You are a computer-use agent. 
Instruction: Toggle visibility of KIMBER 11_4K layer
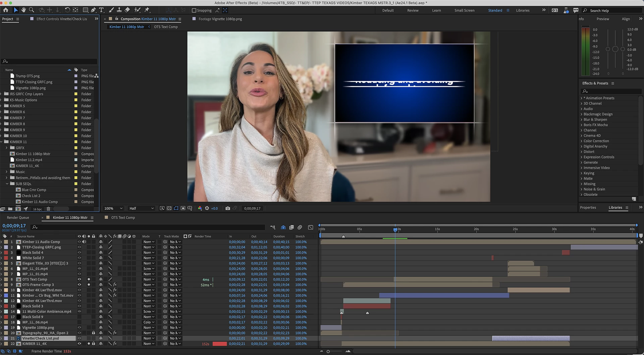(x=79, y=344)
